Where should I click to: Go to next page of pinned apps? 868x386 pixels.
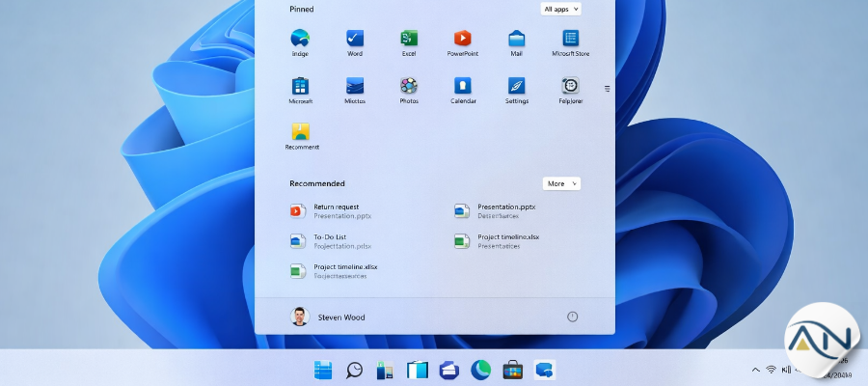pos(608,89)
